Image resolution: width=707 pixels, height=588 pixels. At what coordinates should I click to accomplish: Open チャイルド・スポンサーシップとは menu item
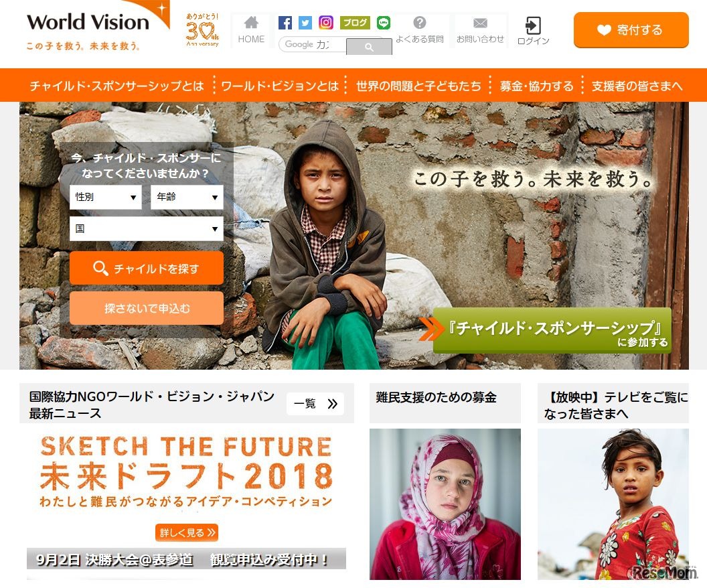[116, 86]
